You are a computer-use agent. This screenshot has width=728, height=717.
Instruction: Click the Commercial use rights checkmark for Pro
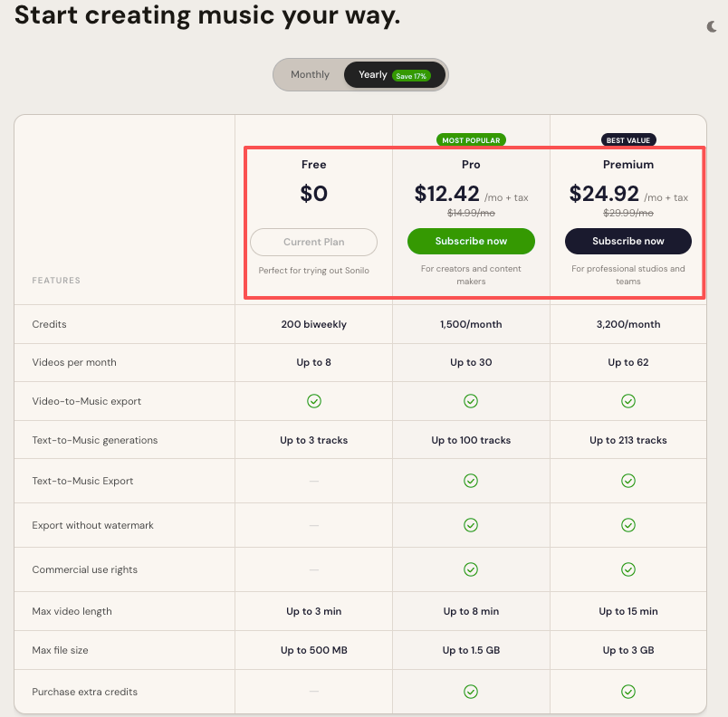point(471,569)
